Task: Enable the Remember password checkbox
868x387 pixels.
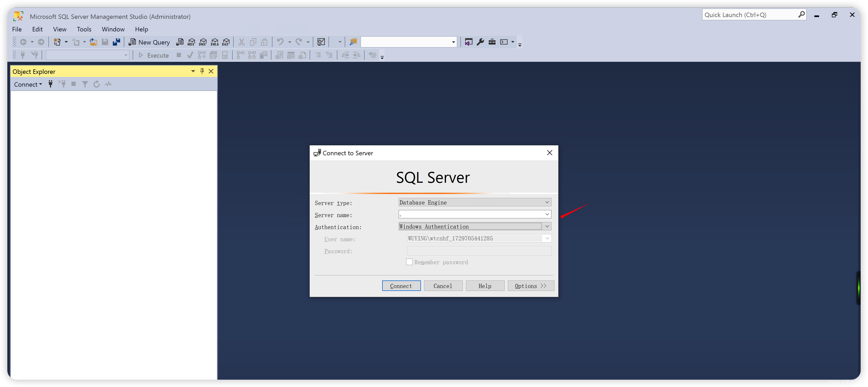Action: pyautogui.click(x=409, y=262)
